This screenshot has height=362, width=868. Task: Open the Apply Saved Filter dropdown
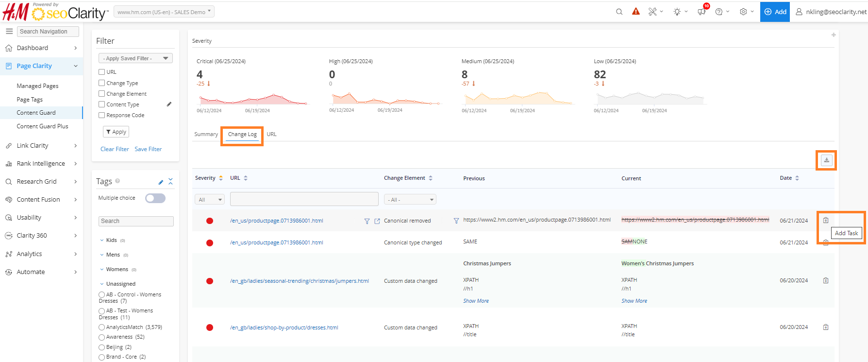pos(135,58)
